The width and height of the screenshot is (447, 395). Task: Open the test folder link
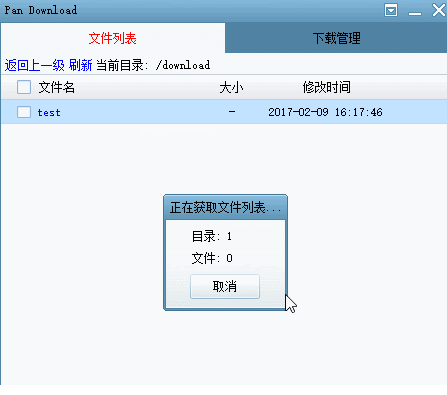click(49, 113)
